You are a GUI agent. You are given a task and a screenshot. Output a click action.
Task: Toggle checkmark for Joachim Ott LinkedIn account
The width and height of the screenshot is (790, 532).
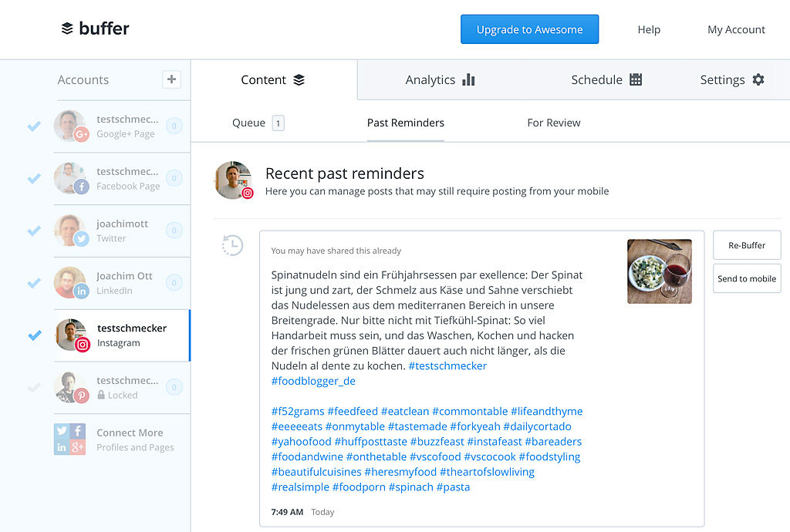point(34,284)
